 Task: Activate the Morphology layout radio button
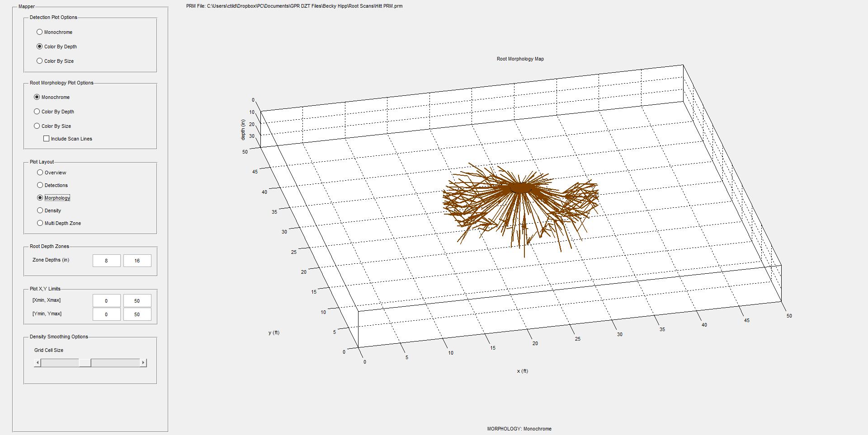pos(39,198)
